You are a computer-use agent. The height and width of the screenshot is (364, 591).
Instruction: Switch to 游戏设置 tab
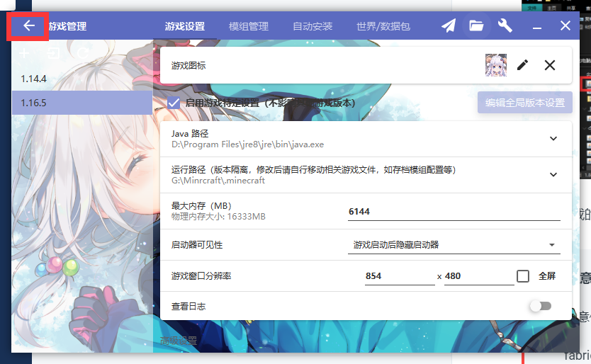tap(185, 26)
